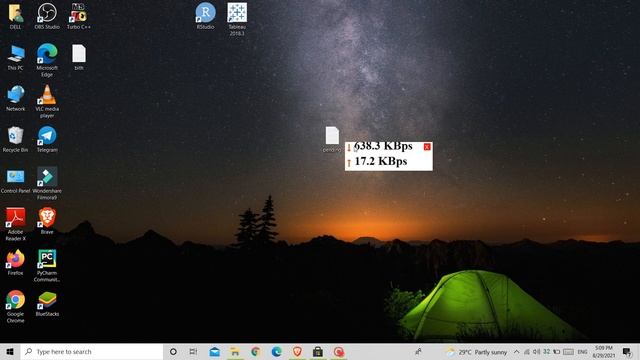This screenshot has height=360, width=640.
Task: Select the This PC desktop icon
Action: [16, 58]
